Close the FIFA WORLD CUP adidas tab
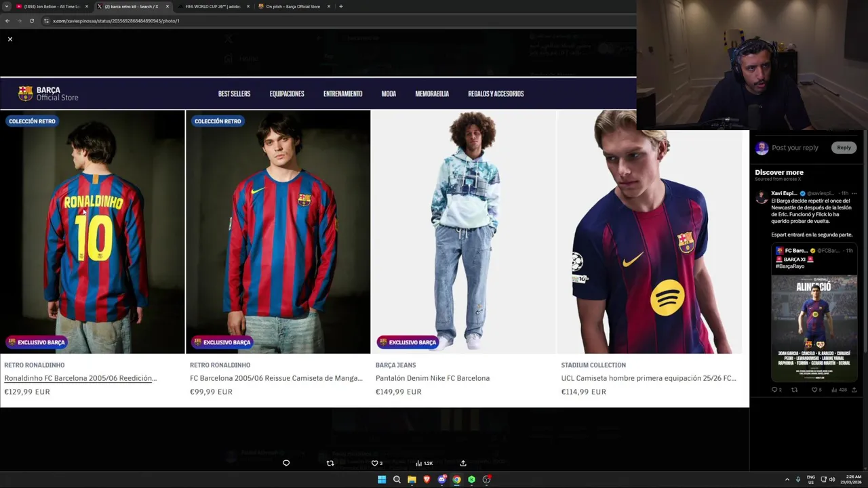The width and height of the screenshot is (868, 488). pos(248,6)
